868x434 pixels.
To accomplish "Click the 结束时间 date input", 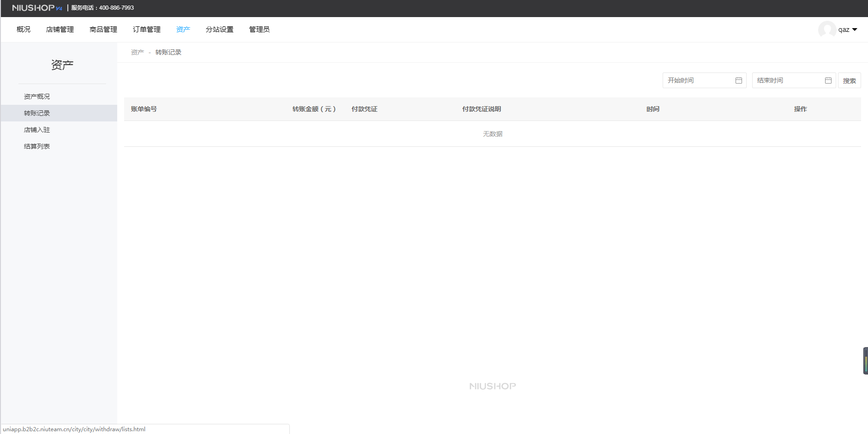I will (x=794, y=80).
